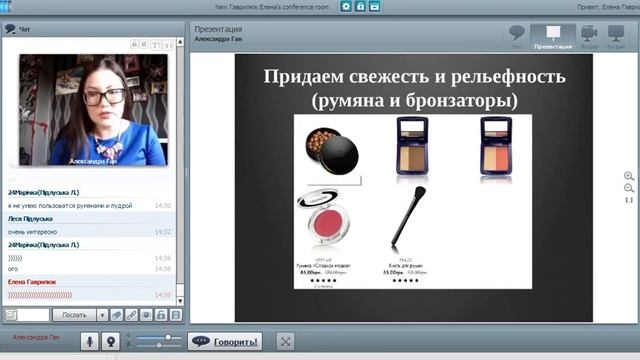The width and height of the screenshot is (640, 360).
Task: Click the 'ого' chat message
Action: [x=13, y=269]
